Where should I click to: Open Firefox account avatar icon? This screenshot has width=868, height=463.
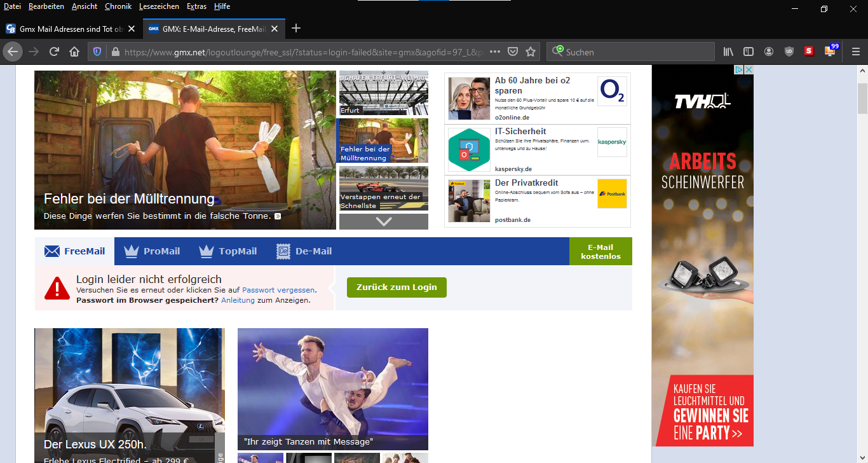click(x=769, y=52)
